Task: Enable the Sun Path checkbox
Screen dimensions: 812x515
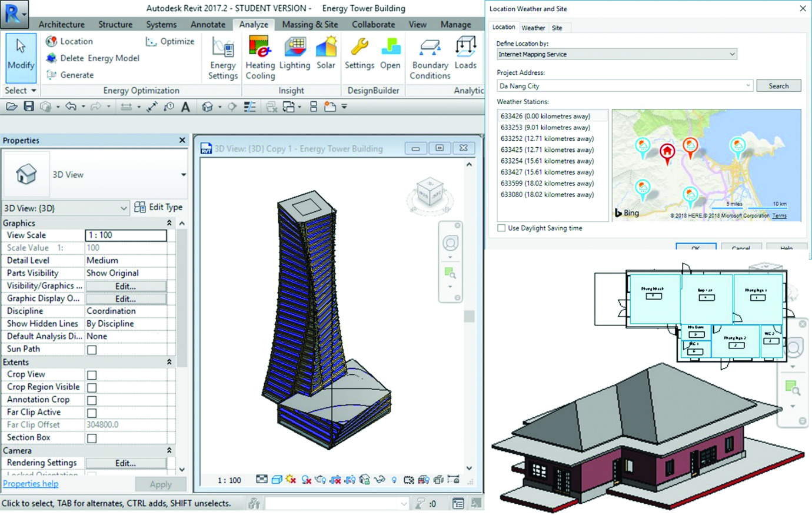Action: click(x=92, y=350)
